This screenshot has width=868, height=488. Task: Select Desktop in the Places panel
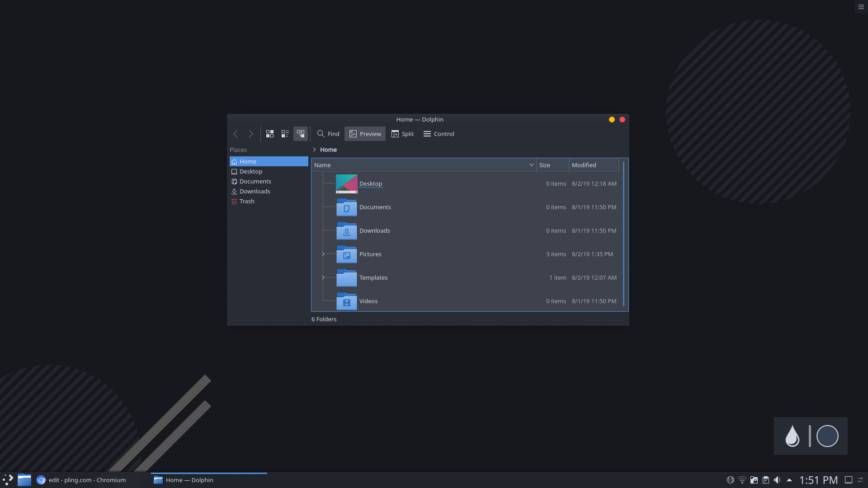269,171
